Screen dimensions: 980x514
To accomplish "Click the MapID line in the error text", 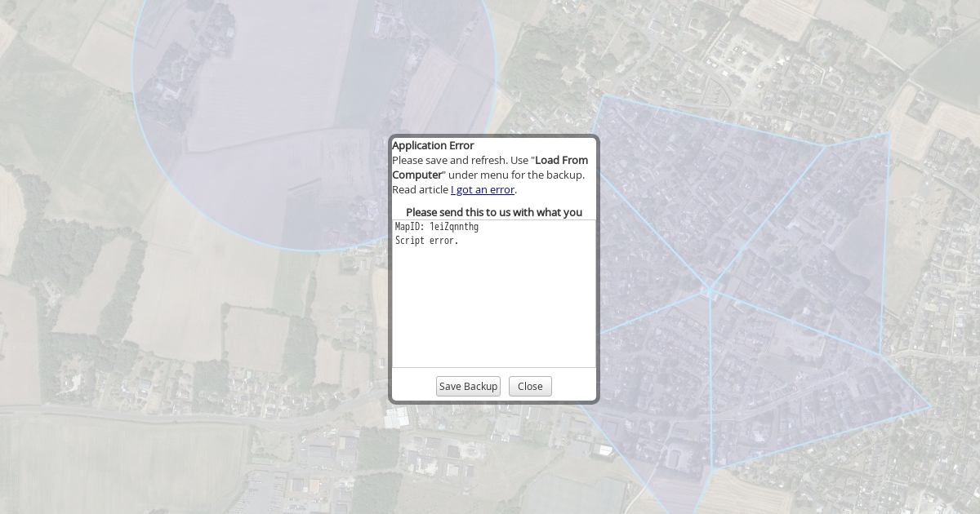I will 437,227.
